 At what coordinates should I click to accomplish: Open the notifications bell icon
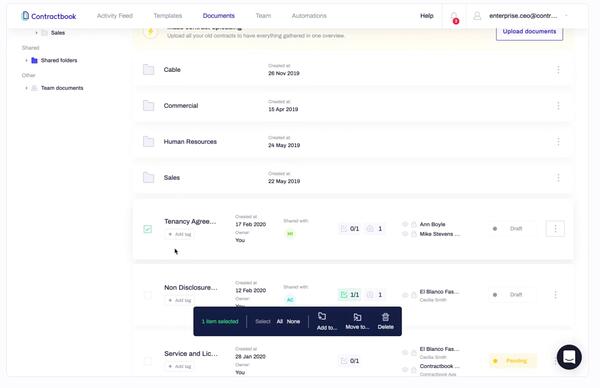pyautogui.click(x=454, y=16)
